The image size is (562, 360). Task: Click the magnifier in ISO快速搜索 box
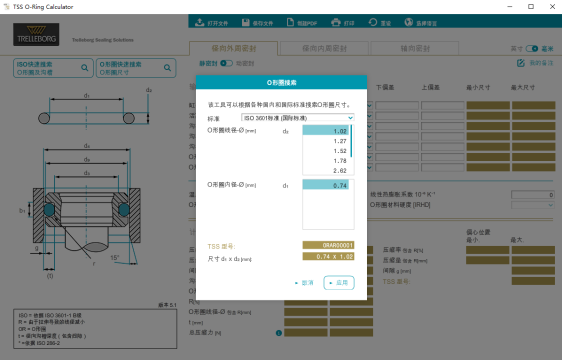(85, 67)
